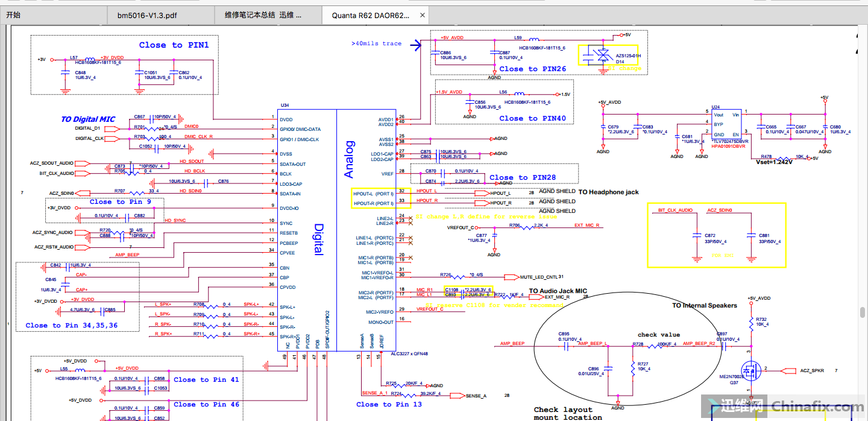Click the vertical scrollbar thumb

[x=861, y=312]
